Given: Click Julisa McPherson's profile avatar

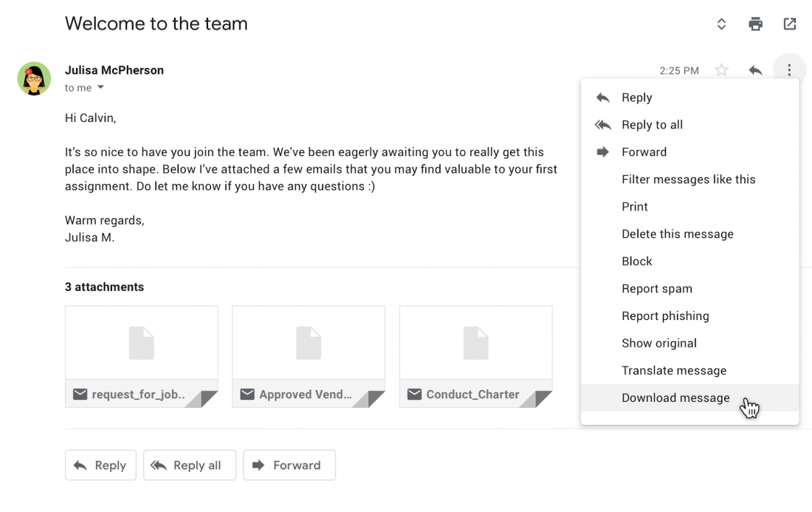Looking at the screenshot, I should [x=34, y=78].
